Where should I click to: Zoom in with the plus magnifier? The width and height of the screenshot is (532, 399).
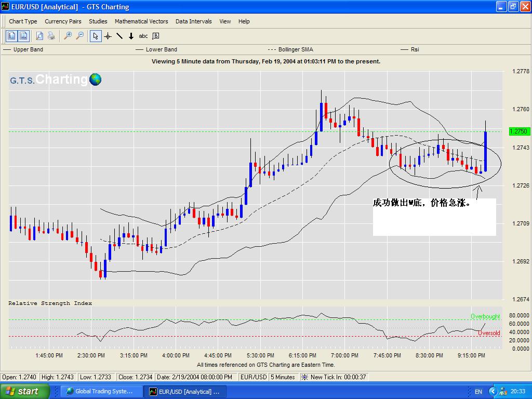coord(68,36)
